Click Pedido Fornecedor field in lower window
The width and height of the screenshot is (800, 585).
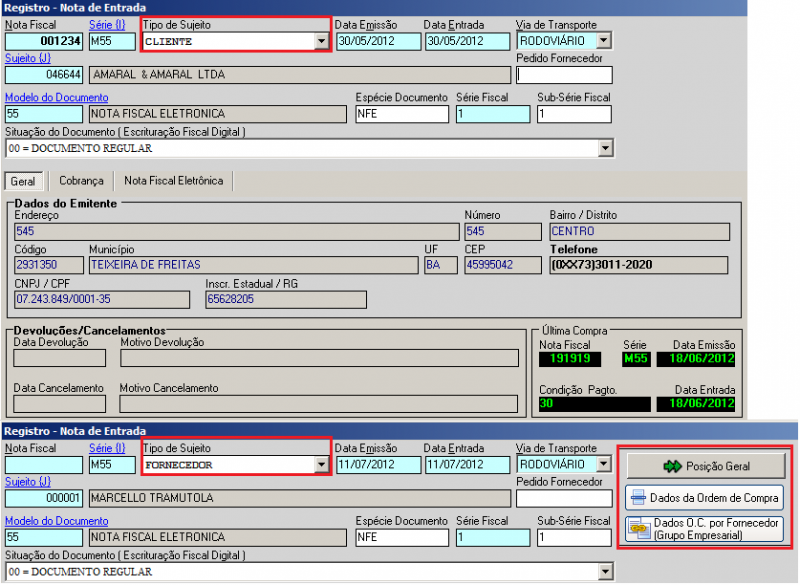(564, 498)
